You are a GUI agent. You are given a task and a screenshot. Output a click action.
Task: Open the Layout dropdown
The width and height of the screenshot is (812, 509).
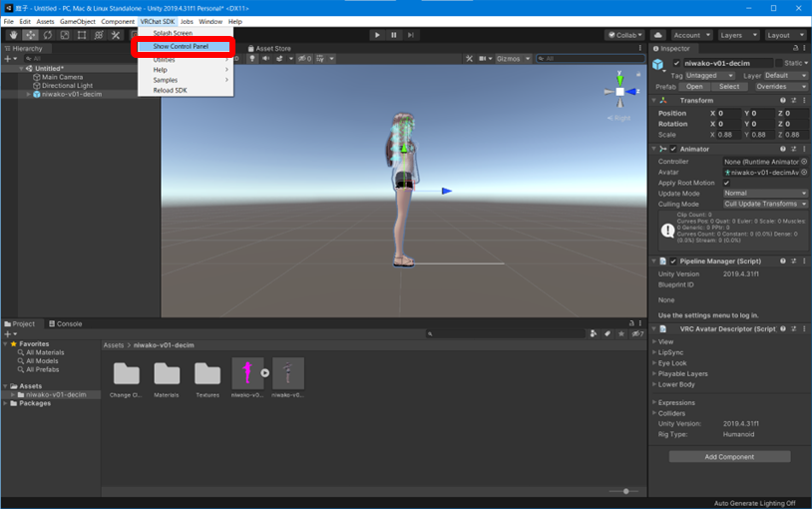tap(785, 35)
